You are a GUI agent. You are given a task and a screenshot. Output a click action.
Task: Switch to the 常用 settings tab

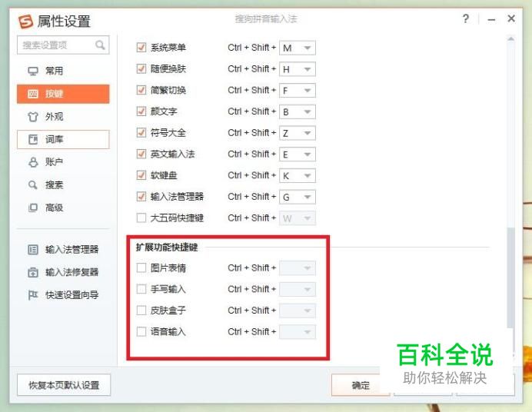pos(63,71)
